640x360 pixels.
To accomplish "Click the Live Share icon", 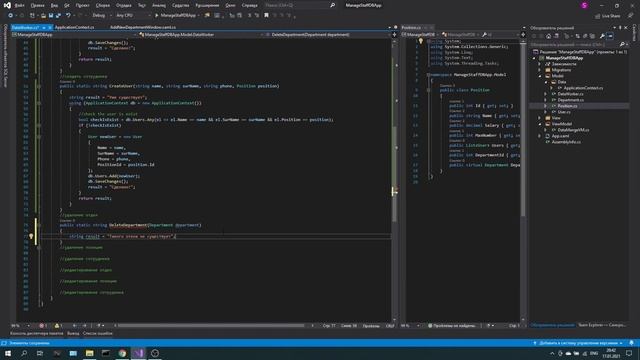I will pos(598,16).
